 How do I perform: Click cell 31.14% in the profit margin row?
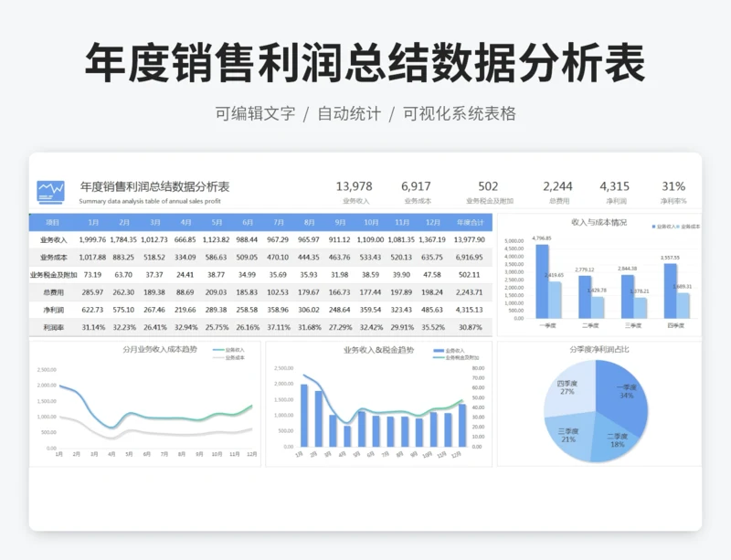point(93,328)
